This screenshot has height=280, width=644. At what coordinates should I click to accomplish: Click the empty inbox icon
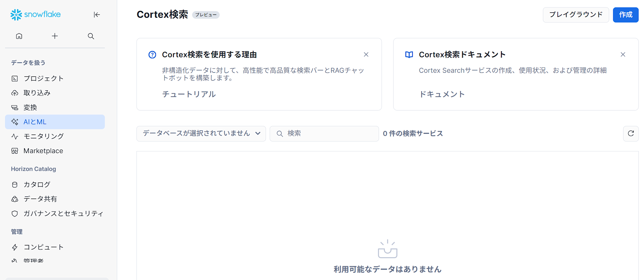[x=387, y=249]
